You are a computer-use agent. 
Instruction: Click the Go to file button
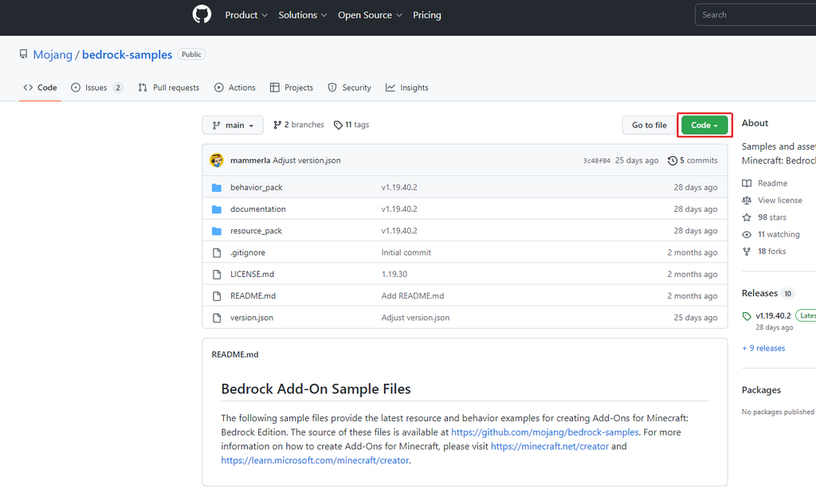(649, 126)
